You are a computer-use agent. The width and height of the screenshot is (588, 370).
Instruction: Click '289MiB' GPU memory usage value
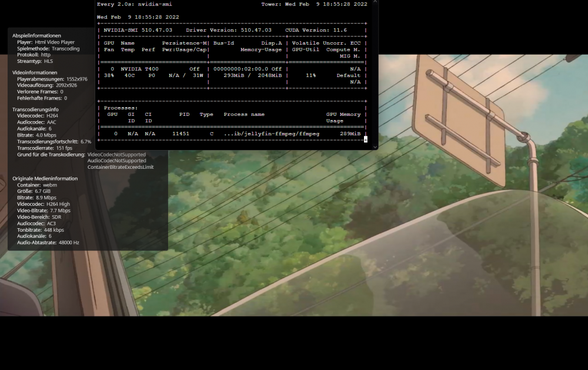coord(350,134)
